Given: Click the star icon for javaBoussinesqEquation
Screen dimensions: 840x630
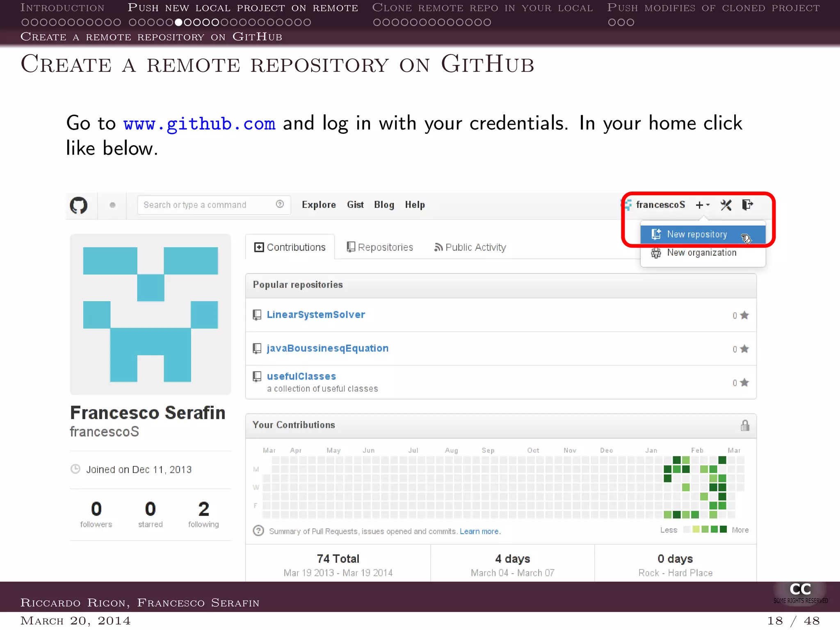Looking at the screenshot, I should (744, 349).
